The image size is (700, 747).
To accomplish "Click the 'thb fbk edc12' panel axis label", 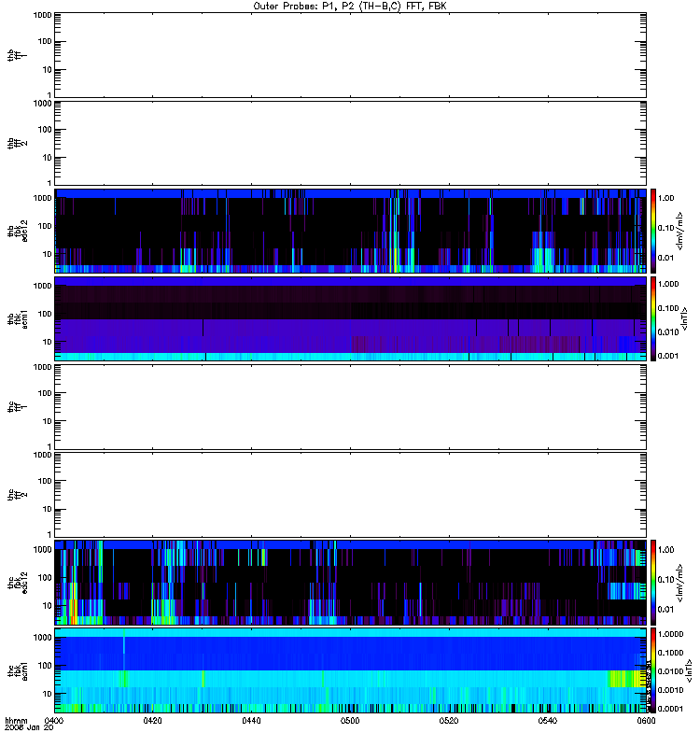I will pyautogui.click(x=17, y=231).
